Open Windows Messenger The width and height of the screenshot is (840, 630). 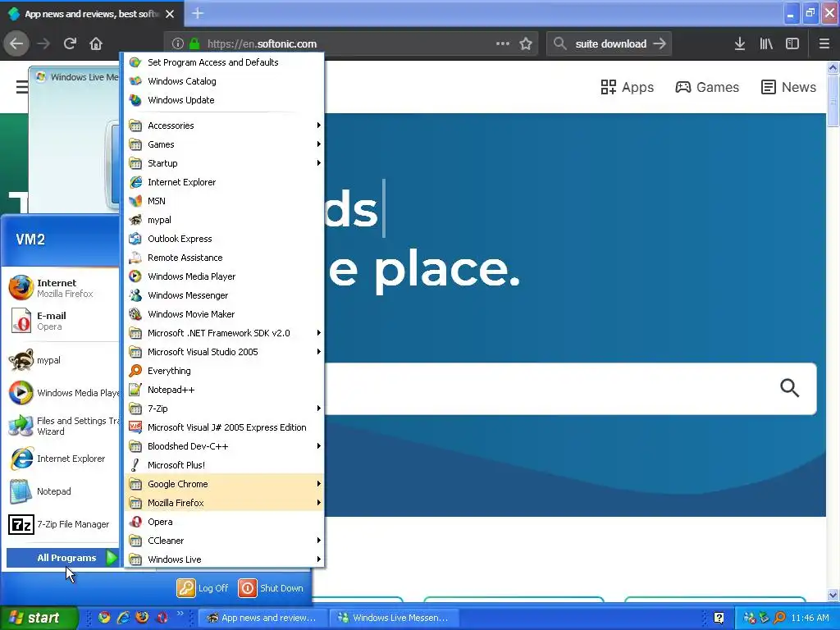[x=224, y=295]
